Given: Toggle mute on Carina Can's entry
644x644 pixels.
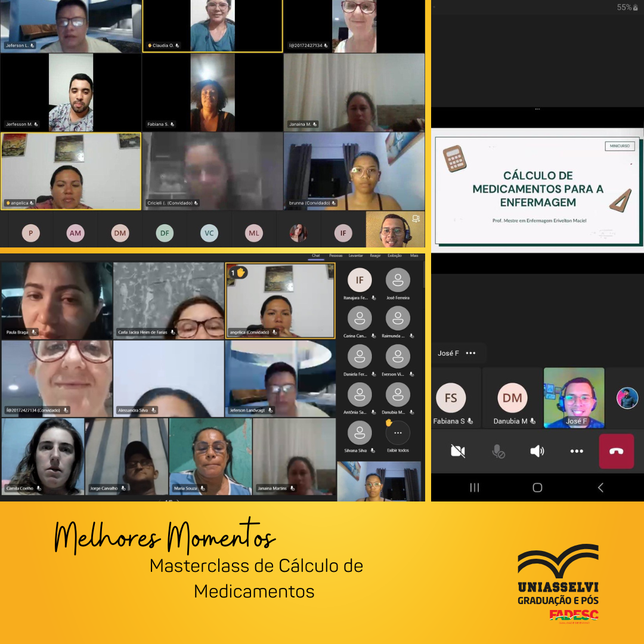Looking at the screenshot, I should [373, 336].
